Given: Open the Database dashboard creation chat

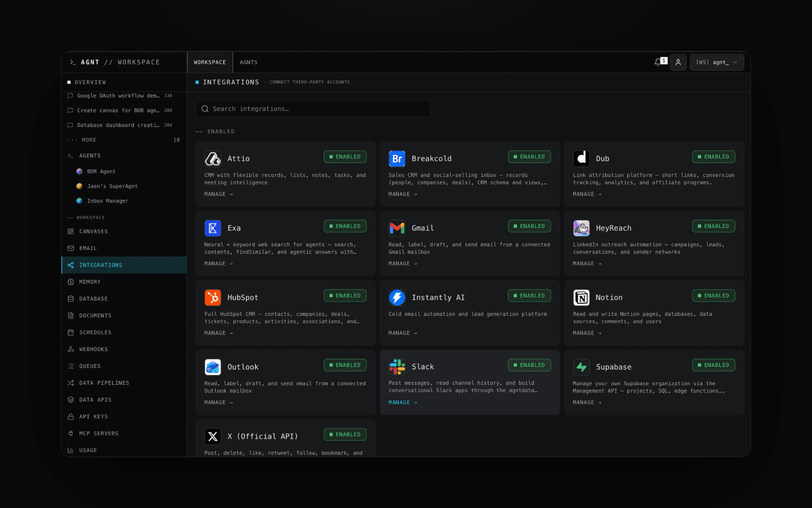Looking at the screenshot, I should (x=124, y=125).
